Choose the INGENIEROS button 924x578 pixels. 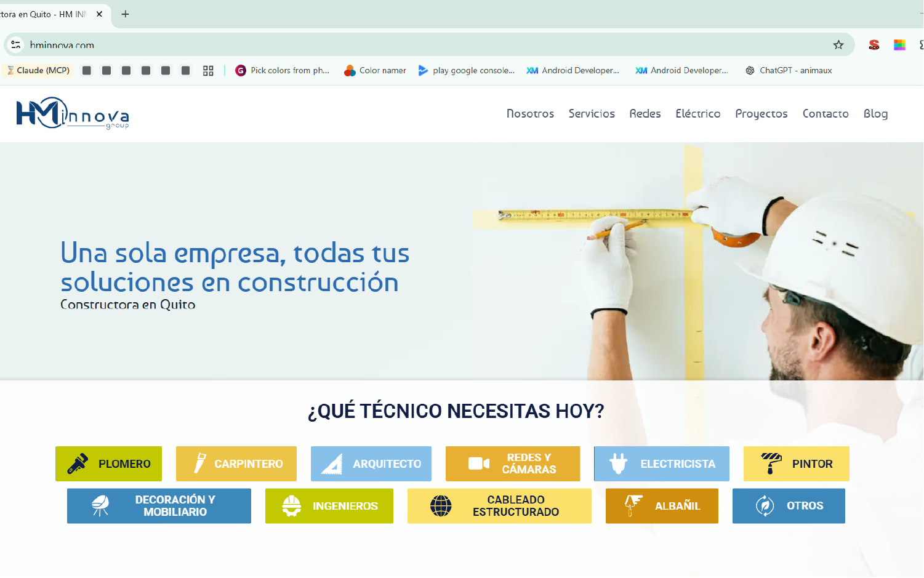pyautogui.click(x=329, y=506)
